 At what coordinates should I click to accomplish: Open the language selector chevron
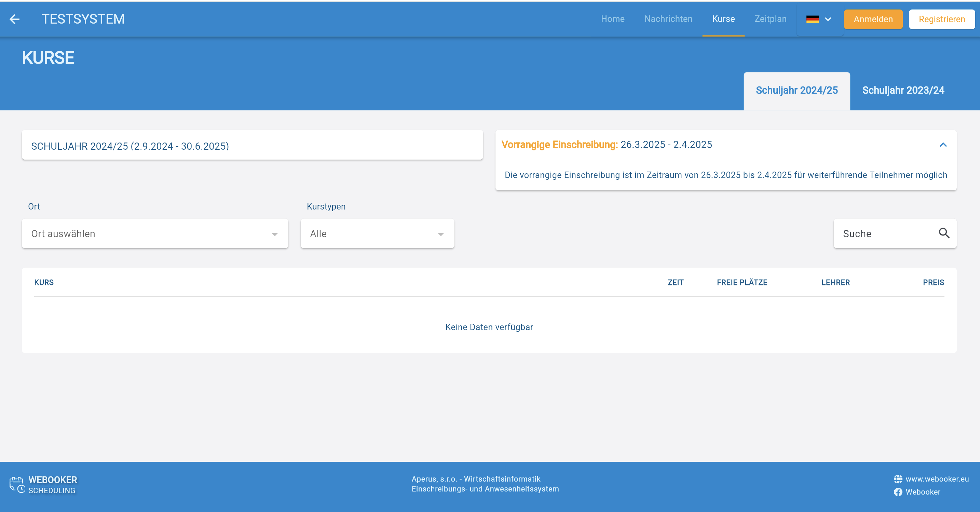tap(828, 19)
